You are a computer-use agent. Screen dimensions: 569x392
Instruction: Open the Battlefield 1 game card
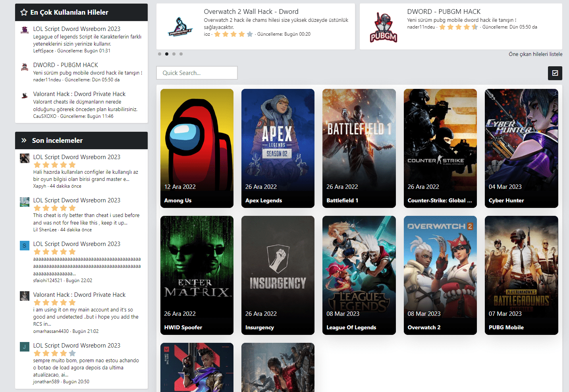point(359,148)
